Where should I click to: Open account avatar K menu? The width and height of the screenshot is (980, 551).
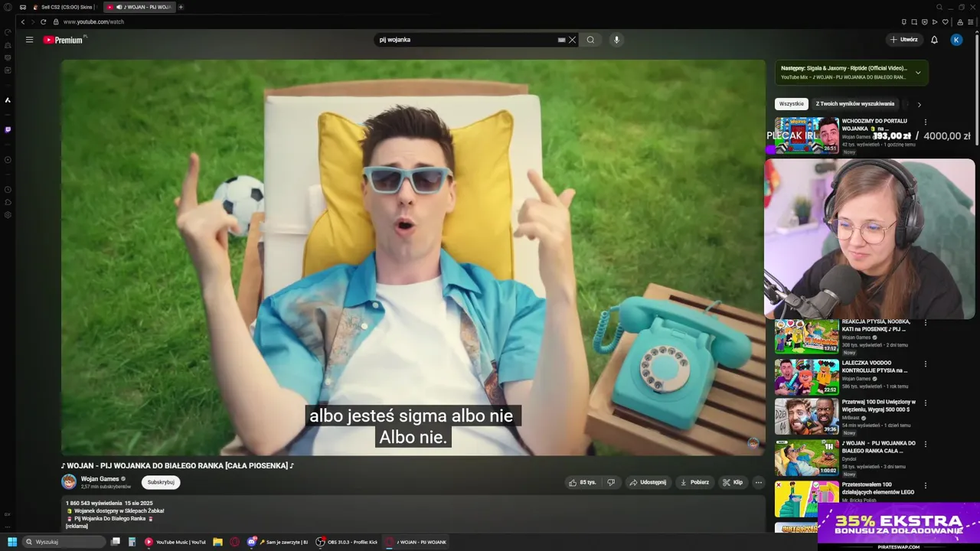click(x=956, y=40)
